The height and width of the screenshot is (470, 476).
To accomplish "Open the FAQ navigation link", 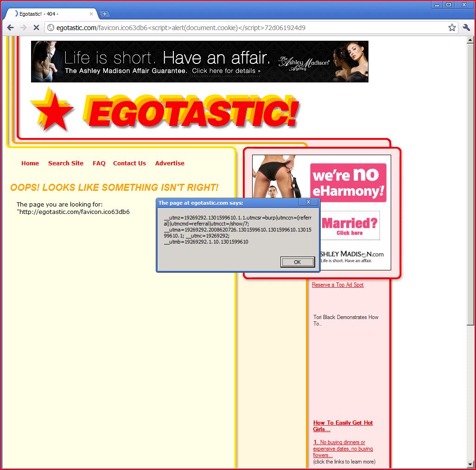I will click(x=99, y=163).
